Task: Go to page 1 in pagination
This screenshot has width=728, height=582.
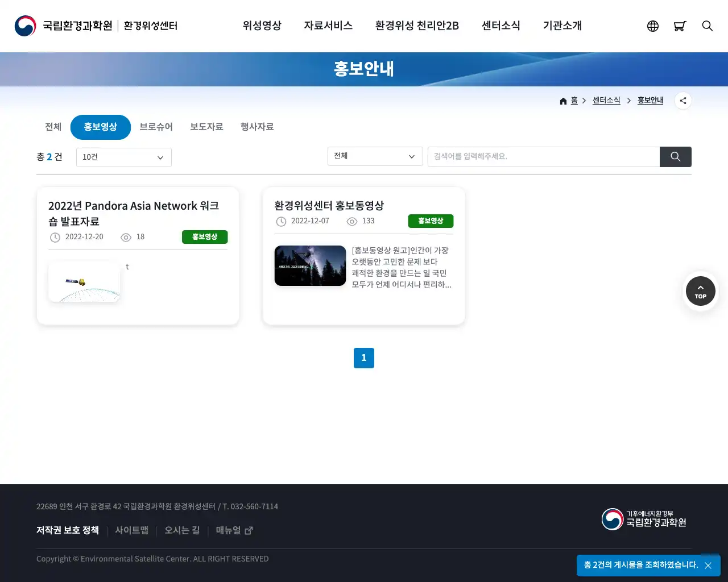Action: point(364,358)
